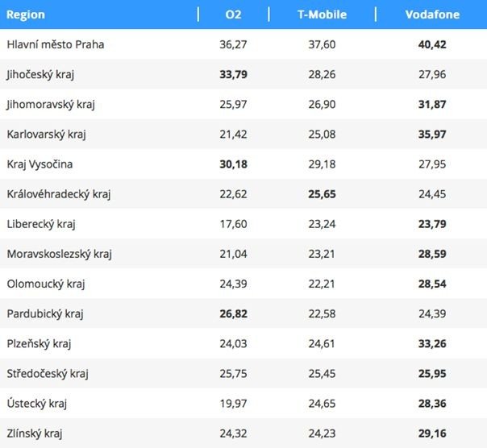Click the Moravskoslezský kraj region name
The height and width of the screenshot is (448, 487).
[59, 254]
